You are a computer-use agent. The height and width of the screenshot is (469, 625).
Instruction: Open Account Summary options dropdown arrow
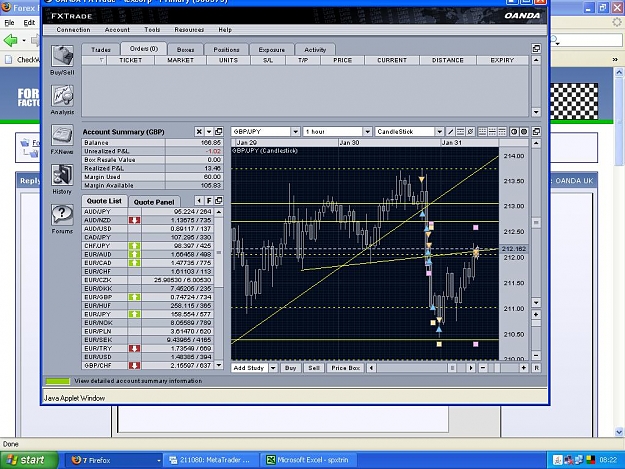pyautogui.click(x=209, y=131)
